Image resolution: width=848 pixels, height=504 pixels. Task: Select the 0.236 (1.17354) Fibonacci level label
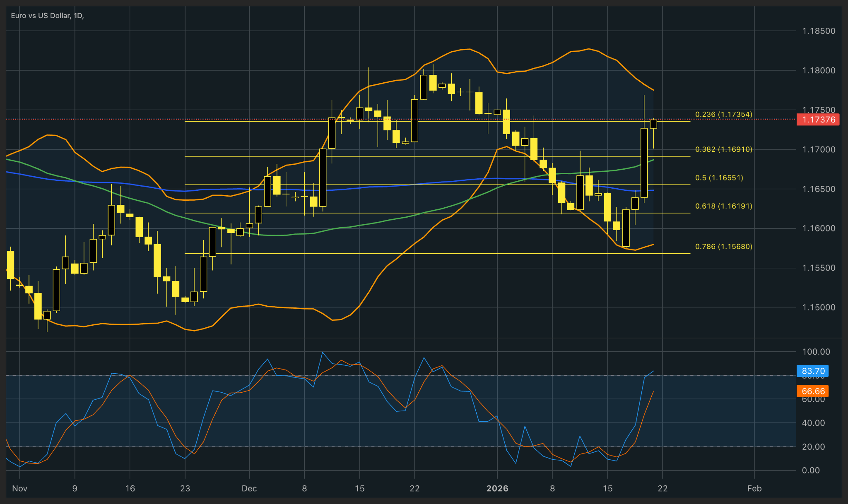click(x=723, y=114)
